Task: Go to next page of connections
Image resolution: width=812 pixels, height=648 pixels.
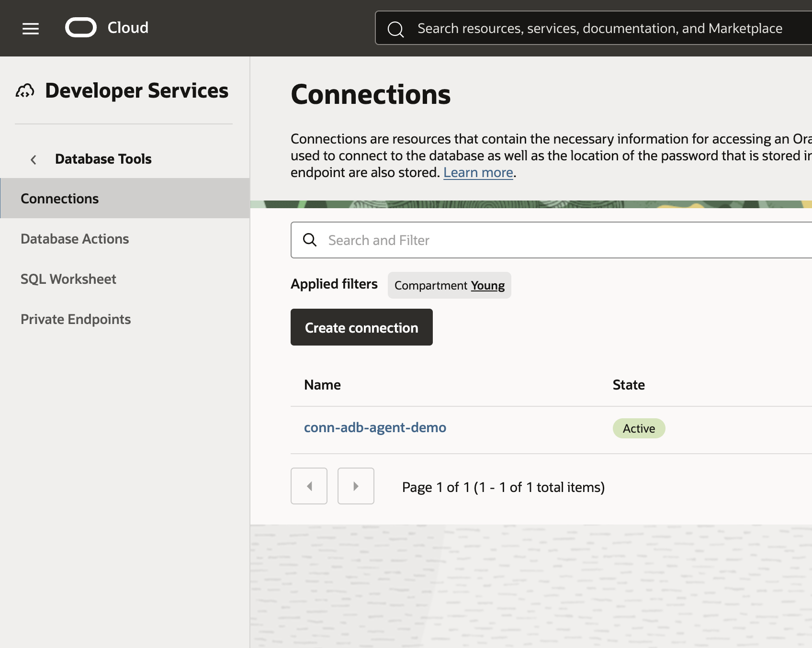Action: coord(355,486)
